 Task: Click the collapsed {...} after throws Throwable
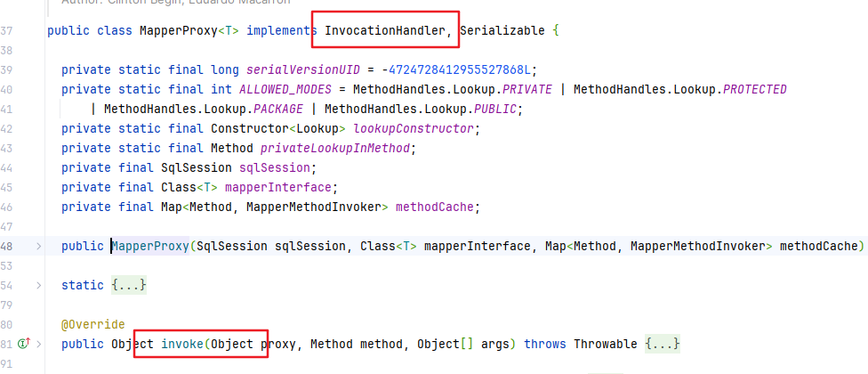point(663,344)
